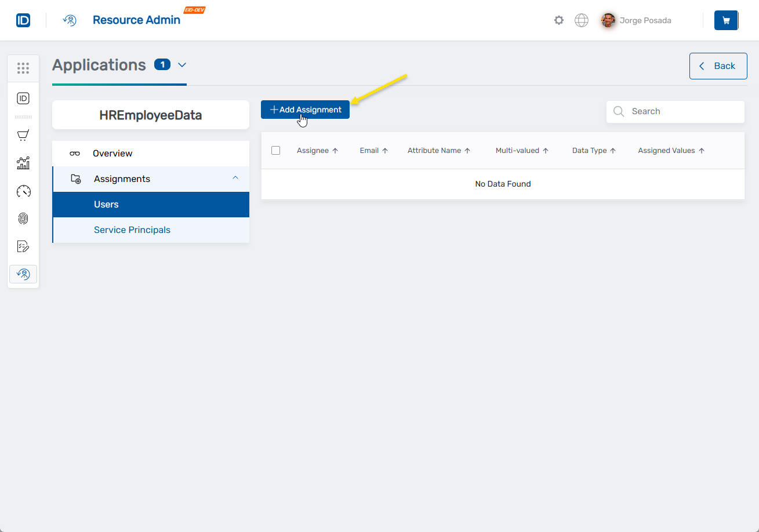Toggle the select-all checkbox in table header
Screen dimensions: 759x532
275,150
